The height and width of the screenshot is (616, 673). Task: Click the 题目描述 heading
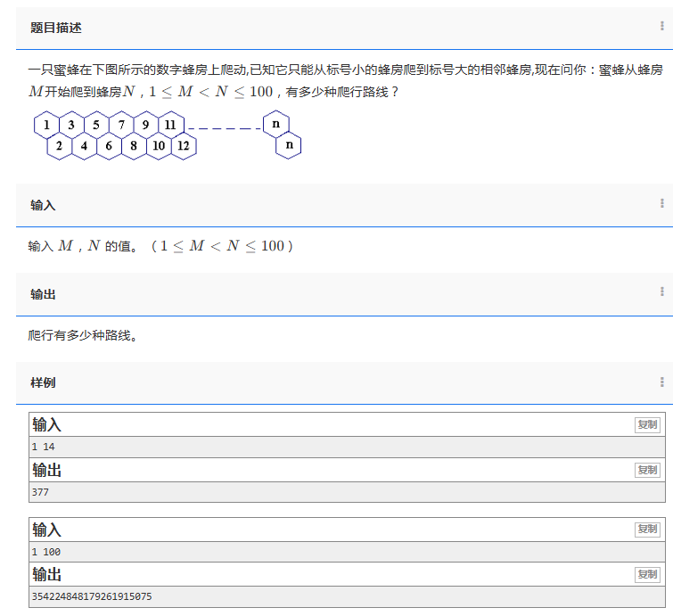(56, 28)
